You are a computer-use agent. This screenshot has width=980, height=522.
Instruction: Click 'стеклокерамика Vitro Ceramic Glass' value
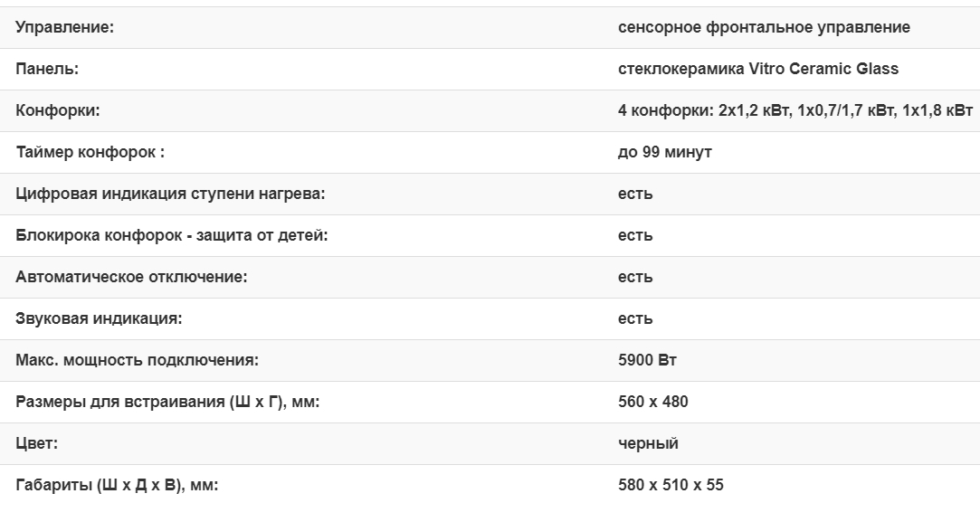pyautogui.click(x=758, y=69)
